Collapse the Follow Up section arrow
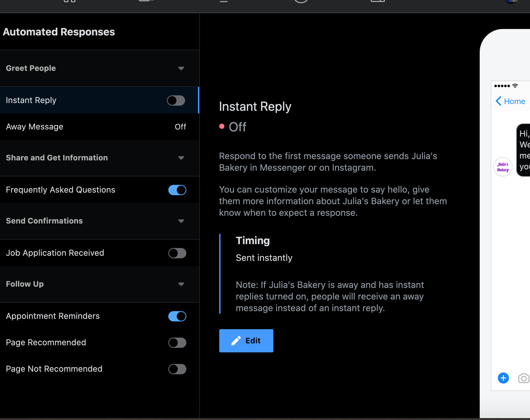Screen dimensions: 530x420 181,284
